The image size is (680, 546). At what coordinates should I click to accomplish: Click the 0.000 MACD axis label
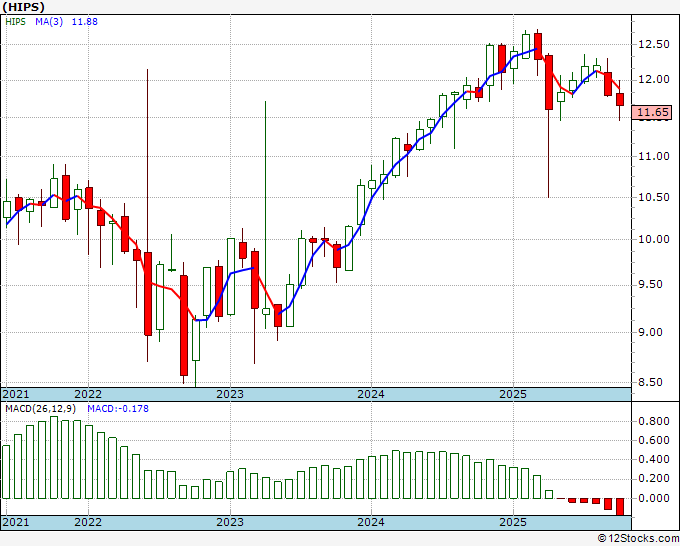(654, 498)
